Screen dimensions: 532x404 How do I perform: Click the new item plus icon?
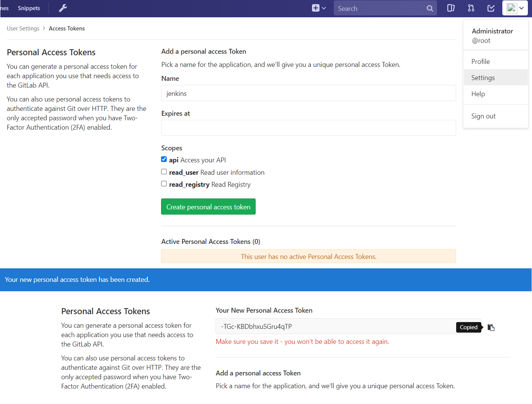tap(316, 8)
